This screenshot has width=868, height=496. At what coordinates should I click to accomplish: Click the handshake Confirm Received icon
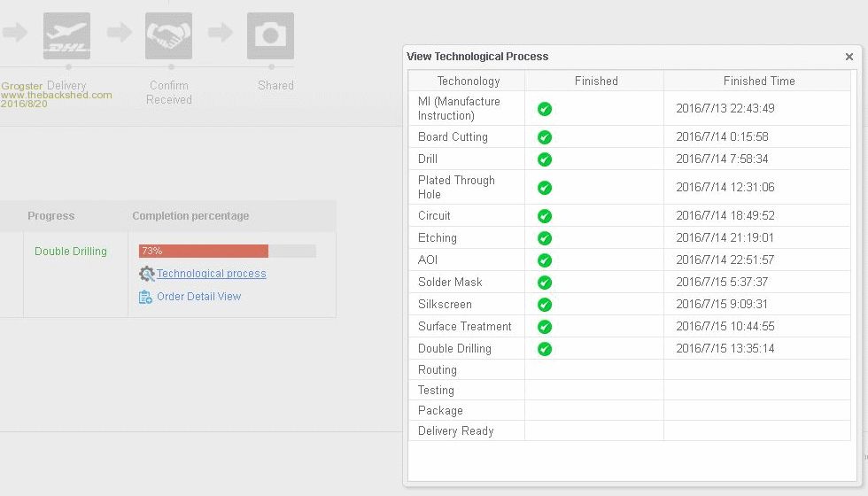[168, 36]
